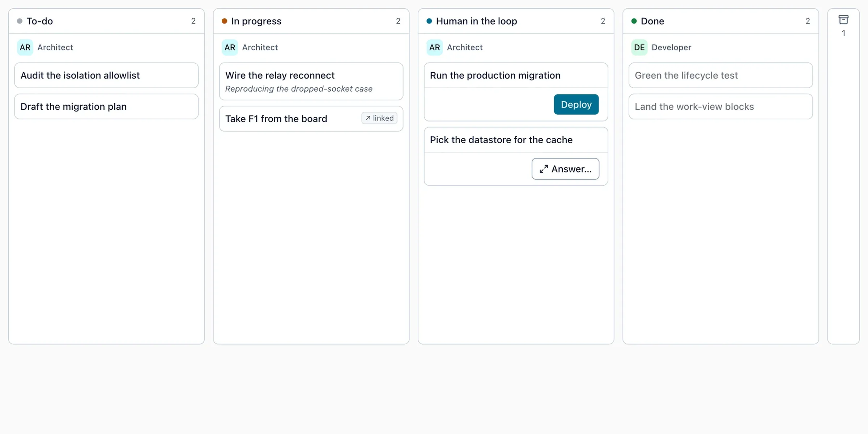Click the count 2 in In progress header
Screen dimensions: 868x434
click(398, 21)
